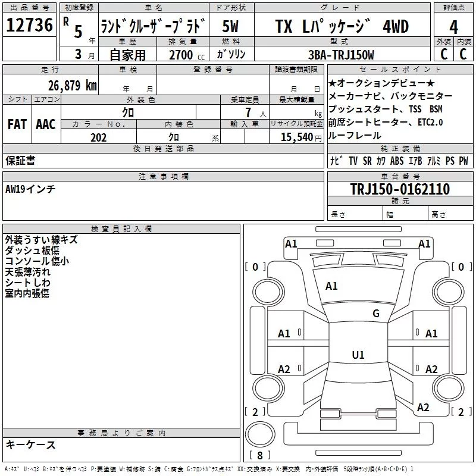Viewport: 476px width, 476px height.
Task: Select the A2 marker on the left rear door
Action: pyautogui.click(x=284, y=369)
